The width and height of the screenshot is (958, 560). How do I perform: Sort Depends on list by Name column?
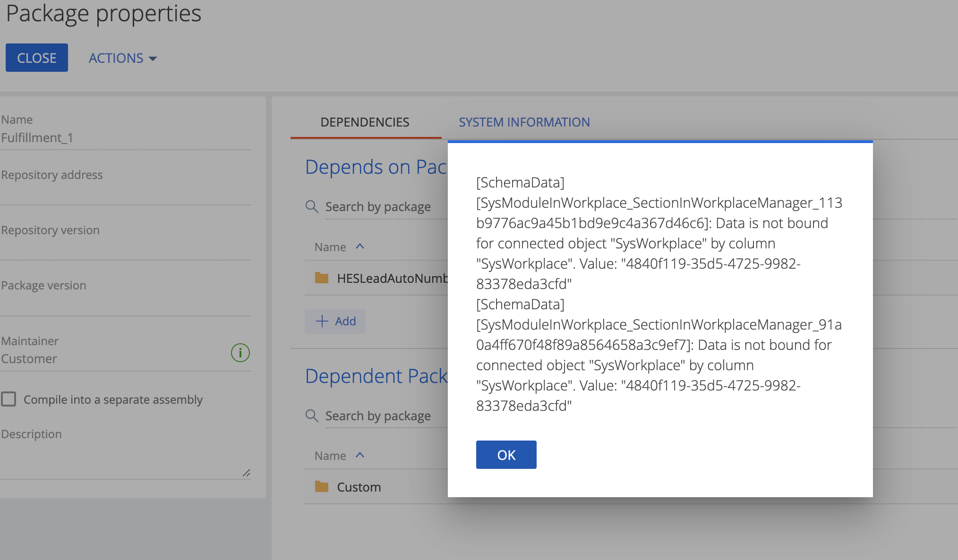(339, 247)
